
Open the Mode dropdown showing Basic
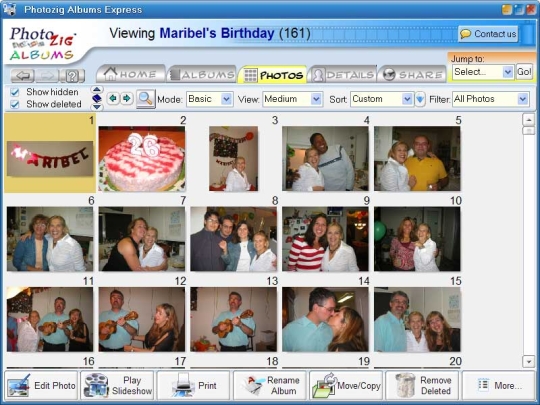(210, 99)
